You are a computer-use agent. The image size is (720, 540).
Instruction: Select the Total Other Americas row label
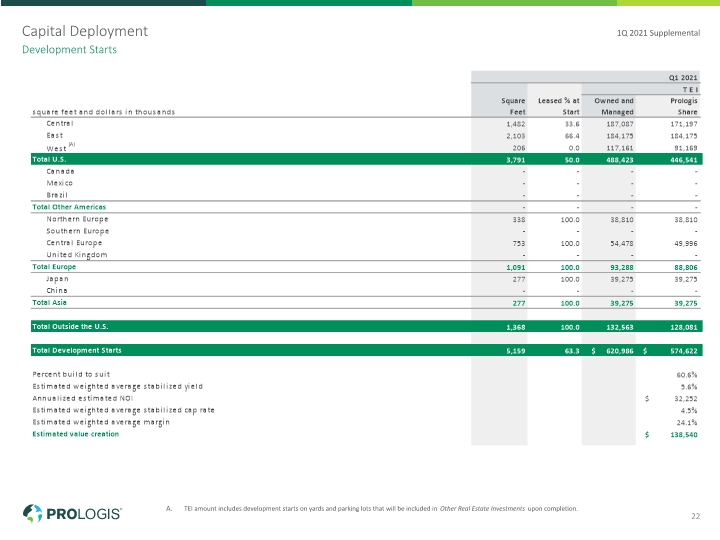[x=69, y=207]
